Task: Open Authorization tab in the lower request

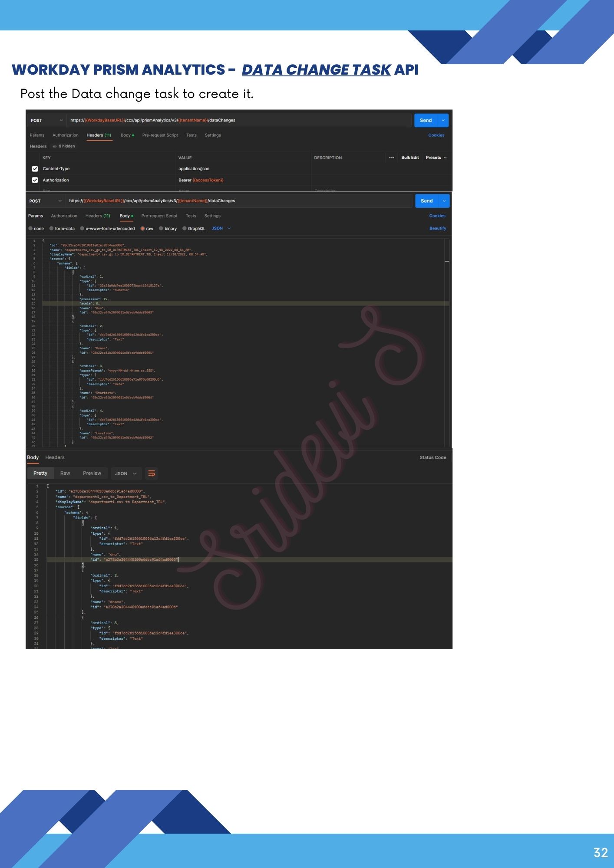Action: coord(64,216)
